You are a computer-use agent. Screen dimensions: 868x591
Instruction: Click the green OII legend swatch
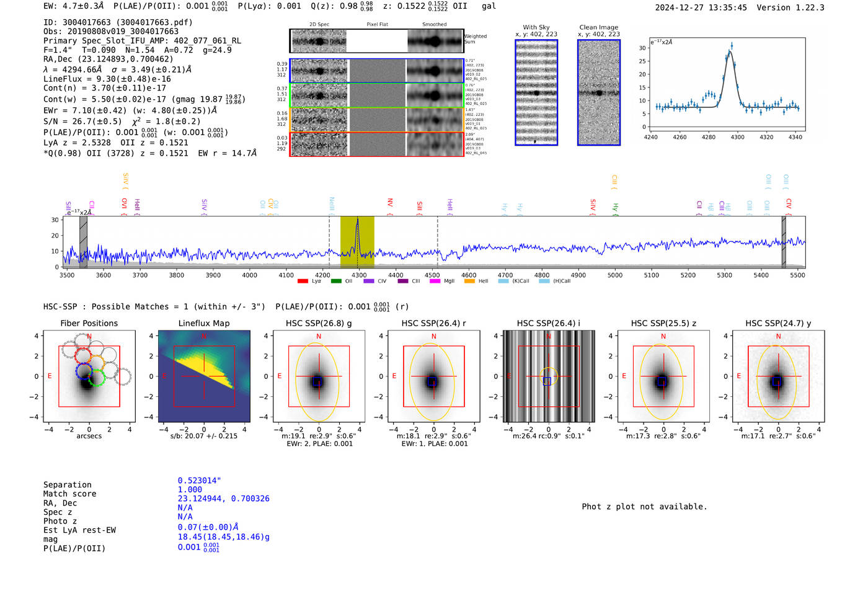pos(336,282)
